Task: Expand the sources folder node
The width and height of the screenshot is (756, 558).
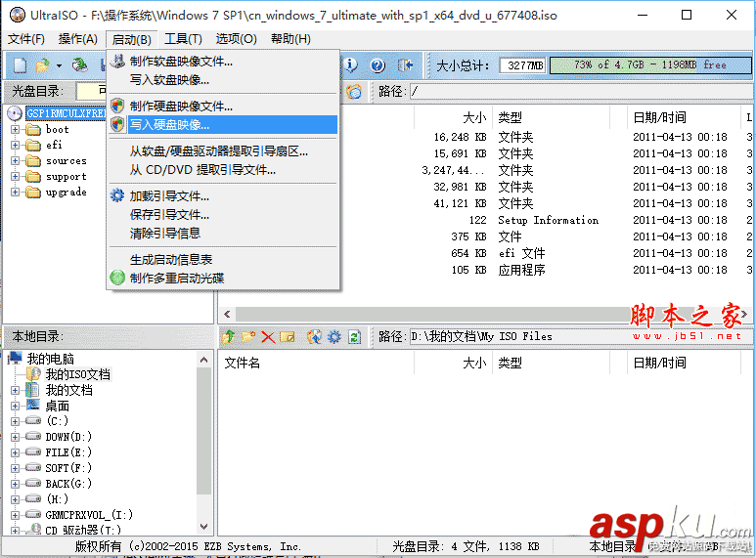Action: coord(16,161)
